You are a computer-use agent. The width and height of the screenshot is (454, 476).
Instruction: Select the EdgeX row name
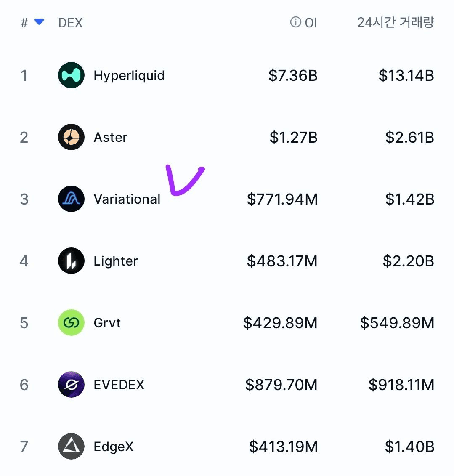click(x=114, y=447)
